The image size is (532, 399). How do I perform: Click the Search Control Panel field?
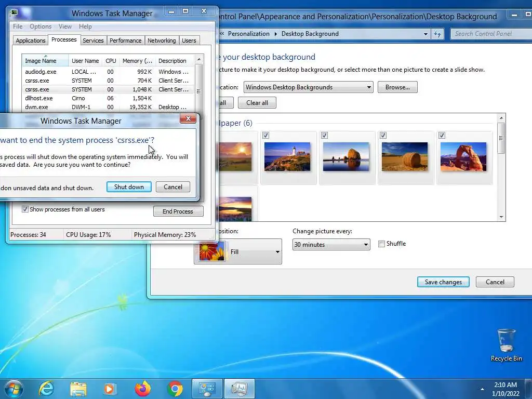coord(491,34)
